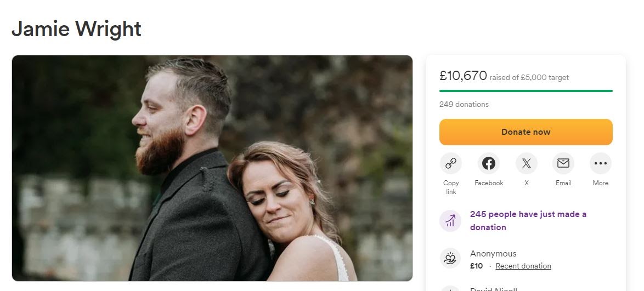Click the £10,670 raised amount

463,76
